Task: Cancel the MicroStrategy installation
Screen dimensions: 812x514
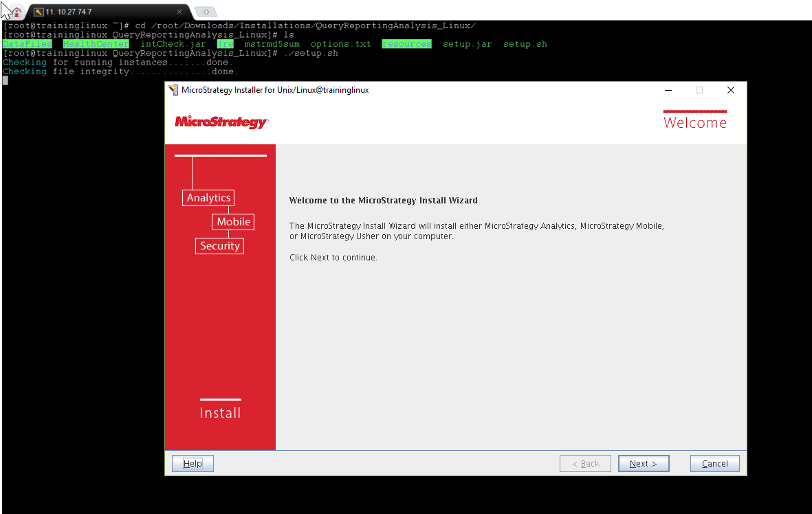Action: (714, 464)
